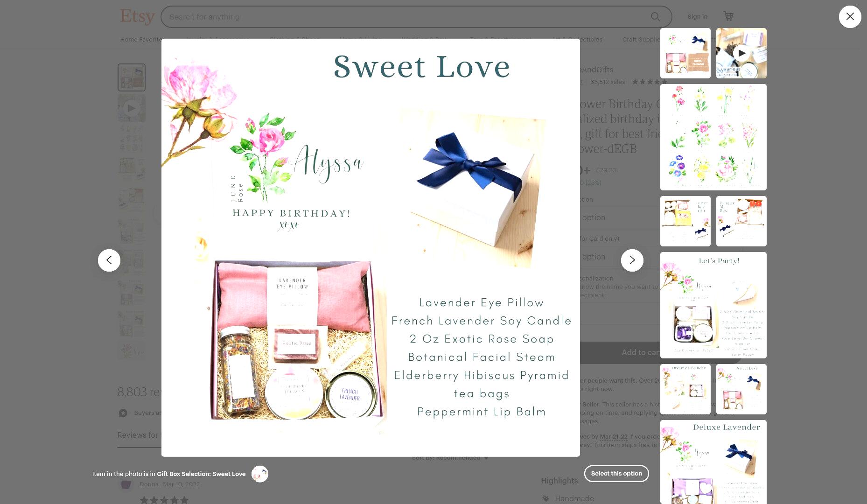The height and width of the screenshot is (504, 867).
Task: Click the Etsy logo
Action: point(137,16)
